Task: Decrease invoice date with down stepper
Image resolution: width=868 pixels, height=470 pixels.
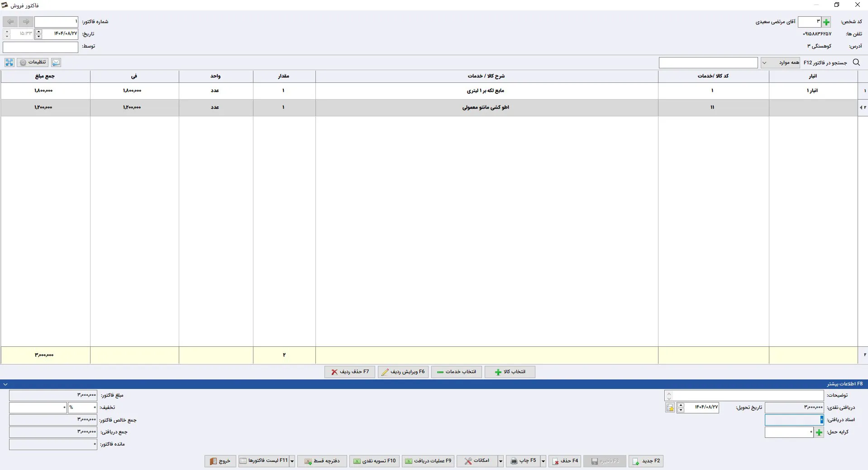Action: [x=38, y=36]
